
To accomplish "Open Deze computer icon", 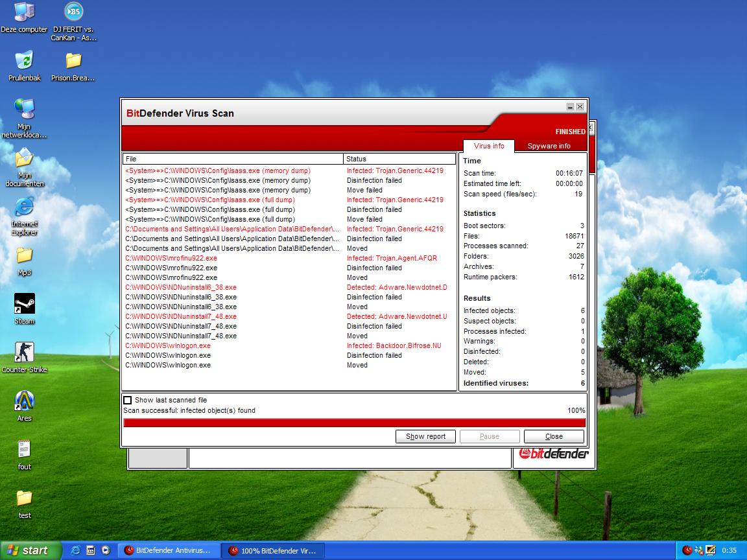I will (x=25, y=12).
